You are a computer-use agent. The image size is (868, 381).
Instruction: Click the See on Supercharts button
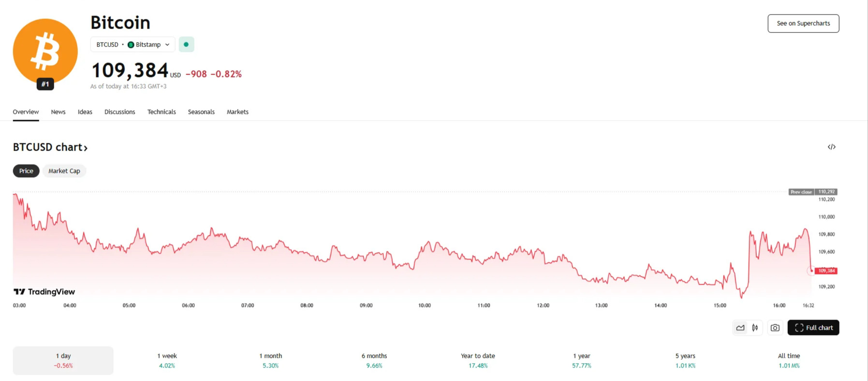pyautogui.click(x=803, y=23)
